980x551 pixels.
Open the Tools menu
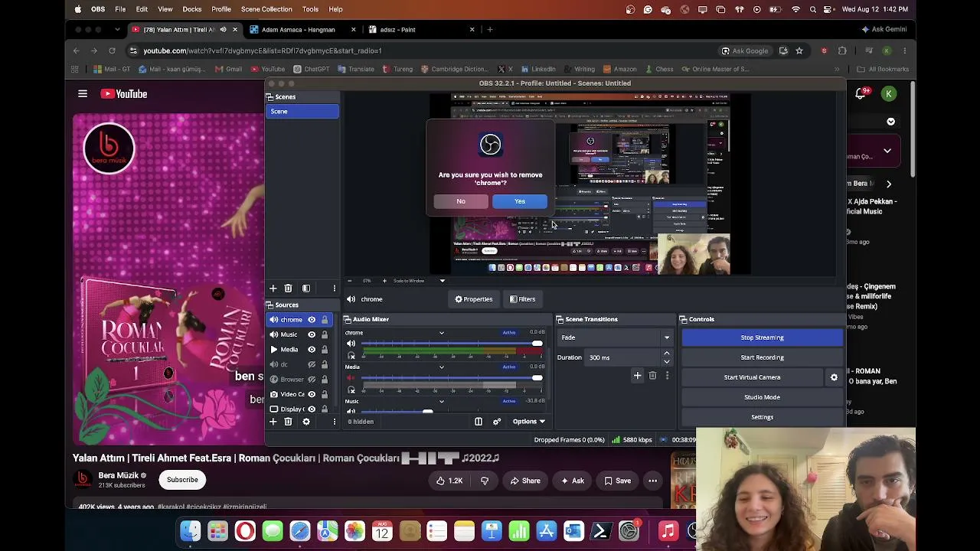[x=310, y=9]
